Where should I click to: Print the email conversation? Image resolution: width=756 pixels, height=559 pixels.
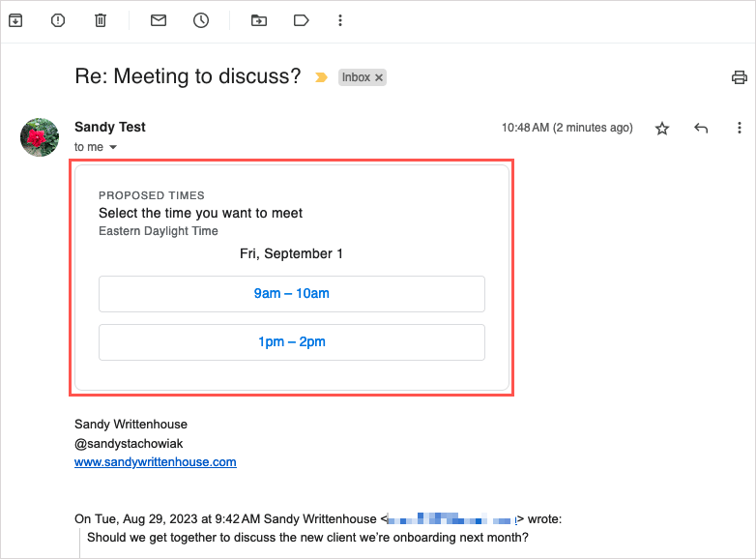coord(740,77)
